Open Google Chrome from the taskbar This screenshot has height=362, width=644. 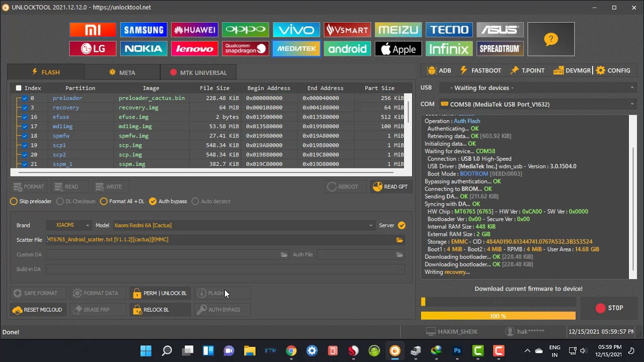(291, 351)
